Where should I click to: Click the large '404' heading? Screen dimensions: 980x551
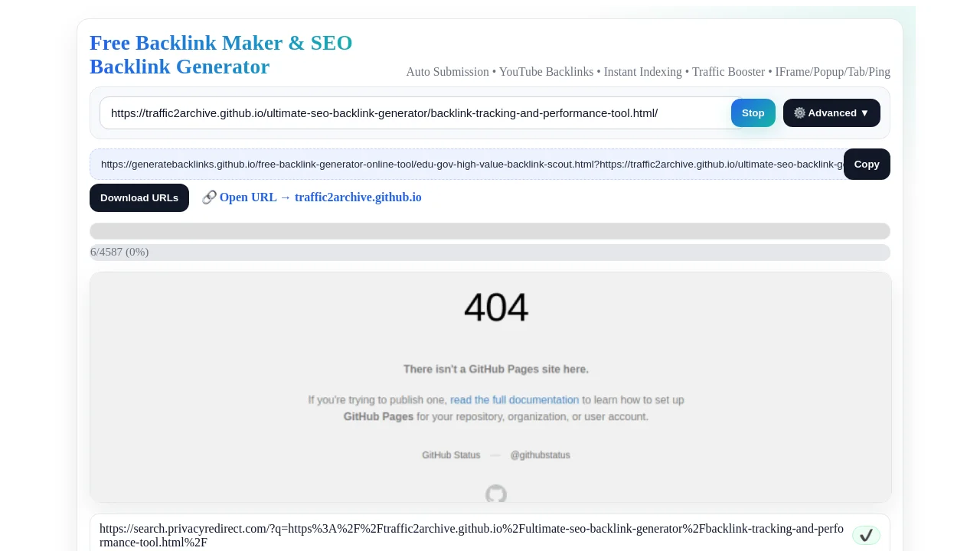click(496, 308)
